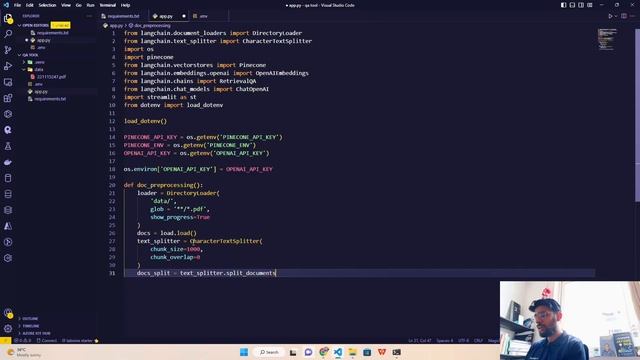The width and height of the screenshot is (640, 360).
Task: Open the Explorer view in activity bar
Action: tap(8, 18)
